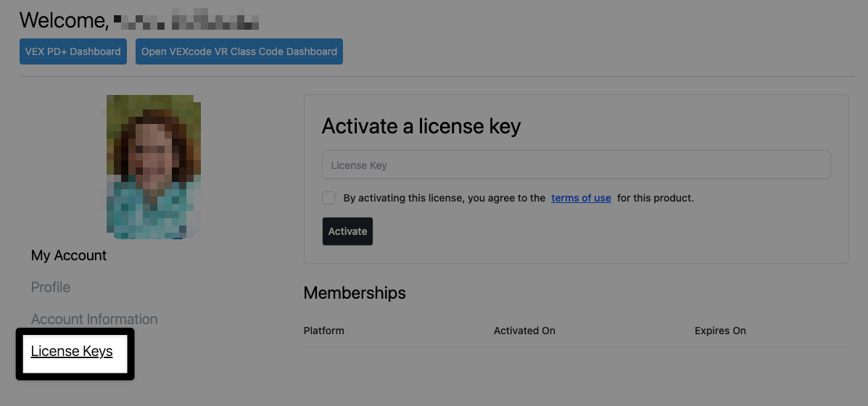Click the Activate a license key heading
The width and height of the screenshot is (868, 406).
(421, 126)
